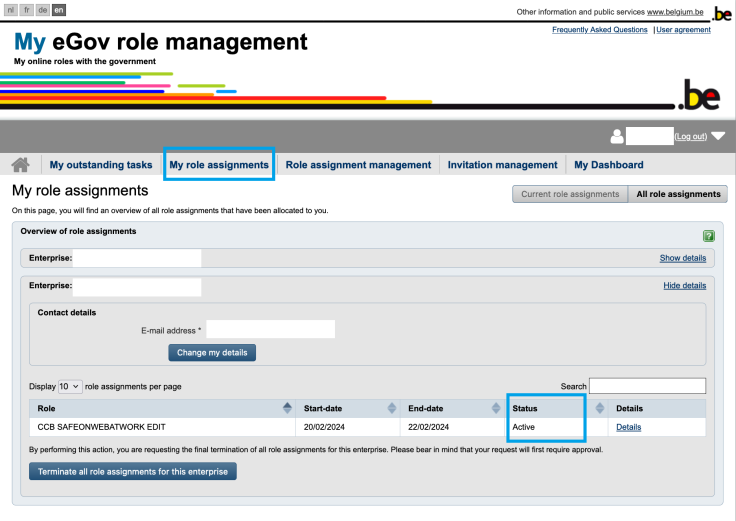
Task: Go to the home page icon
Action: click(x=20, y=165)
